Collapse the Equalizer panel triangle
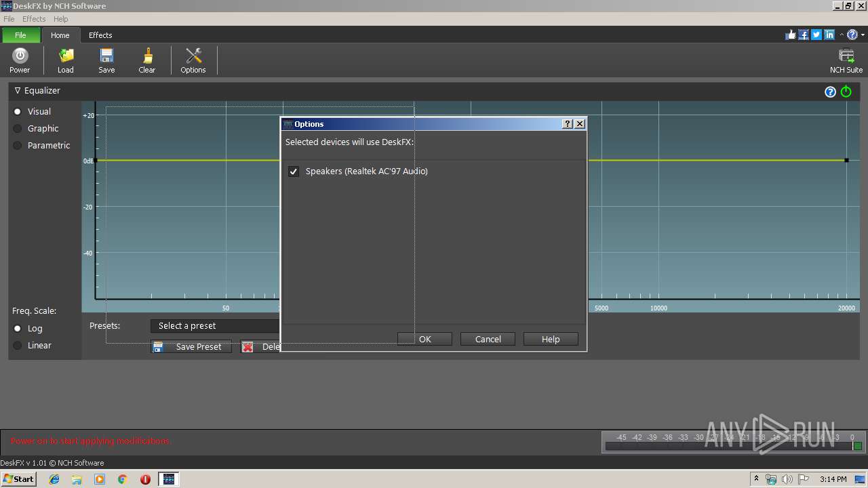The height and width of the screenshot is (488, 868). coord(18,90)
